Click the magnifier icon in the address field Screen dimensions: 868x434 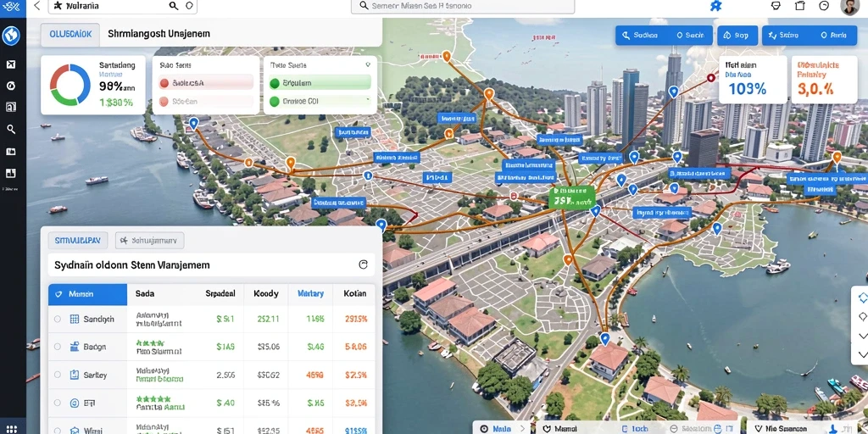pos(173,6)
